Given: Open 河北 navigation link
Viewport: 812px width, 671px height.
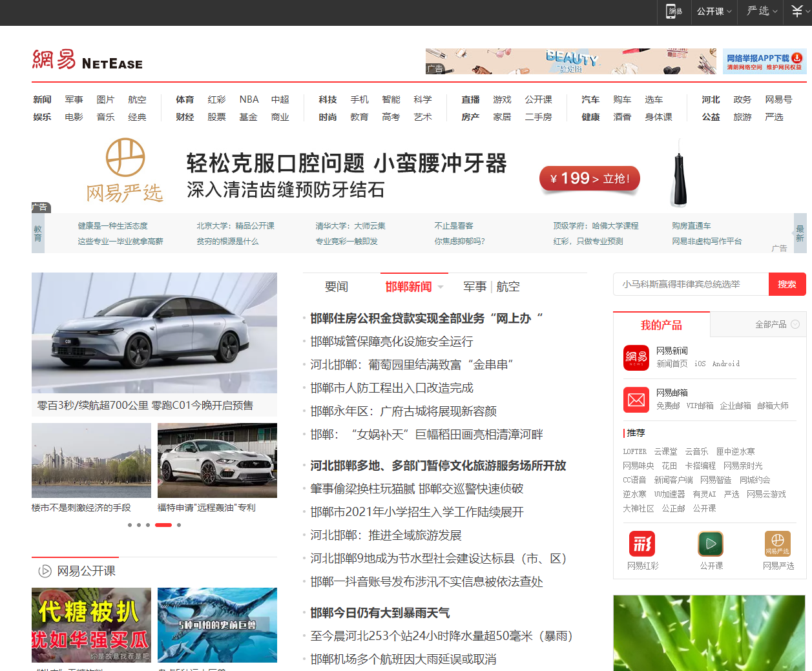Looking at the screenshot, I should [x=711, y=99].
